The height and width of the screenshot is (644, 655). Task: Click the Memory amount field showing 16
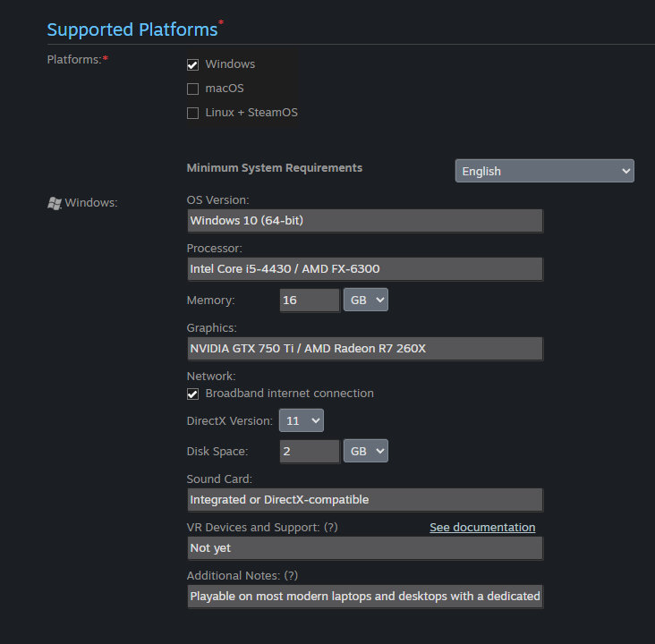coord(310,301)
